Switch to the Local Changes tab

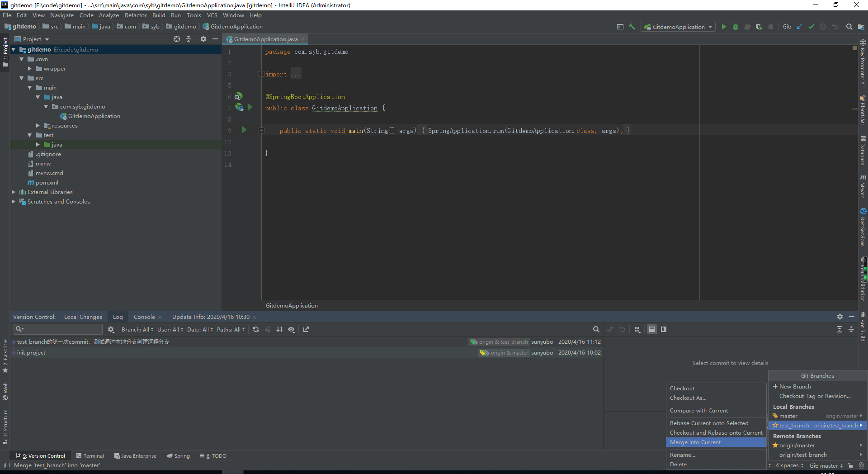(83, 317)
